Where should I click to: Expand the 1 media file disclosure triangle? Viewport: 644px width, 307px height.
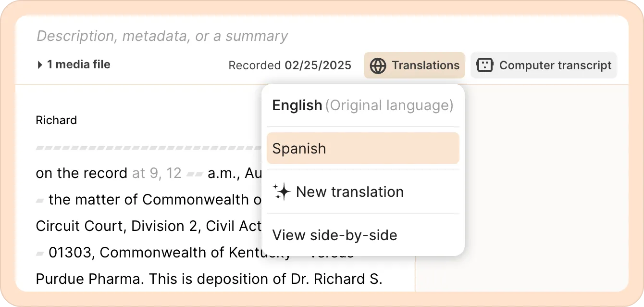point(40,65)
